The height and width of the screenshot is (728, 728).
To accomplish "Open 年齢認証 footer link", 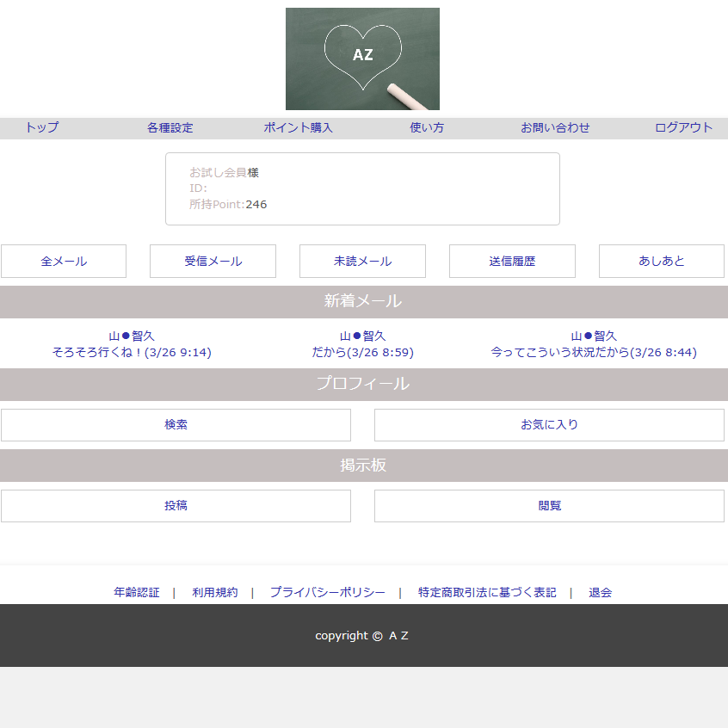I will coord(137,592).
